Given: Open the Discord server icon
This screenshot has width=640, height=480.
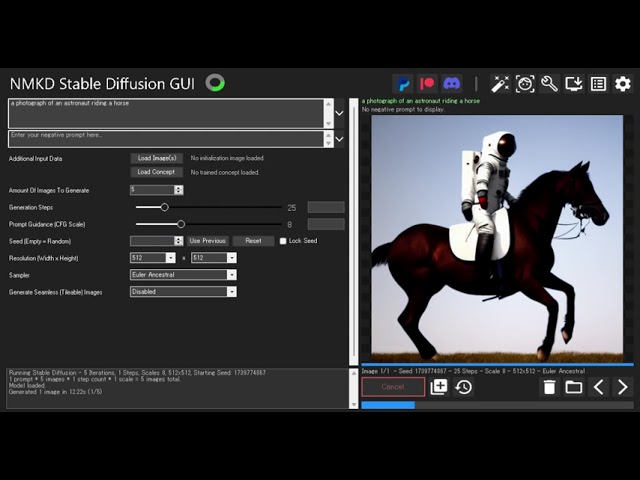Looking at the screenshot, I should pyautogui.click(x=451, y=84).
